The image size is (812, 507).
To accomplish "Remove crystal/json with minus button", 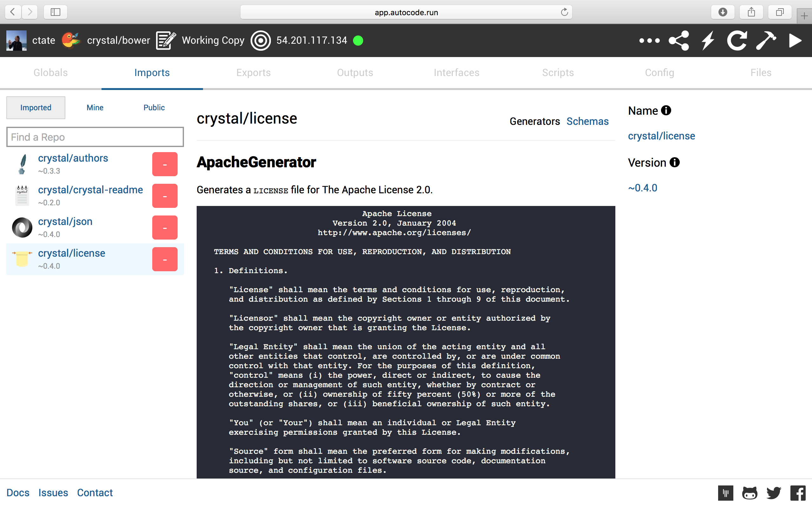I will click(165, 228).
